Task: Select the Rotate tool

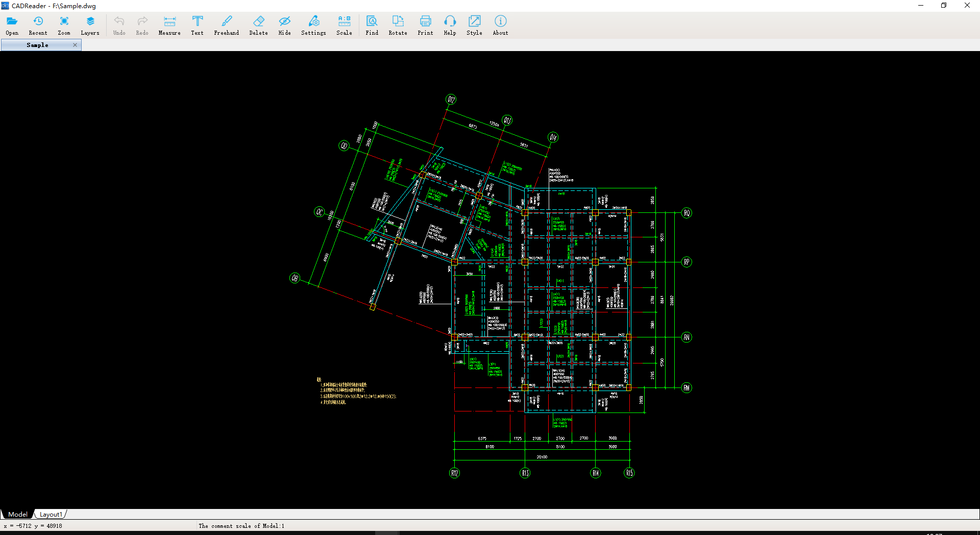Action: [x=398, y=25]
